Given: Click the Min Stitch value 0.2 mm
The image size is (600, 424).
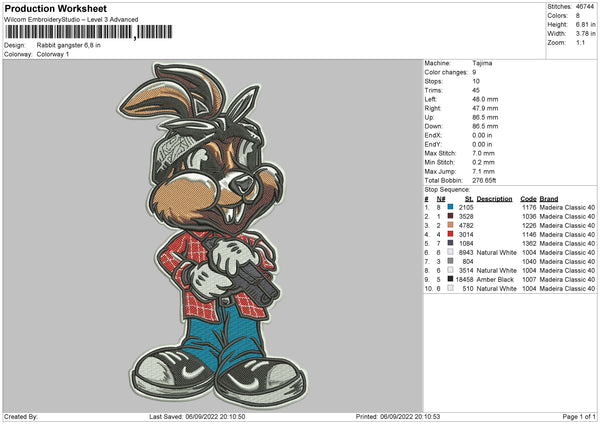Looking at the screenshot, I should coord(483,162).
